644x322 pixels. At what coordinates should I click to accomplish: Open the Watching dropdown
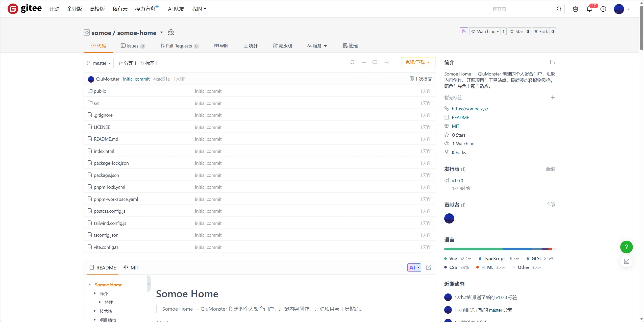485,31
